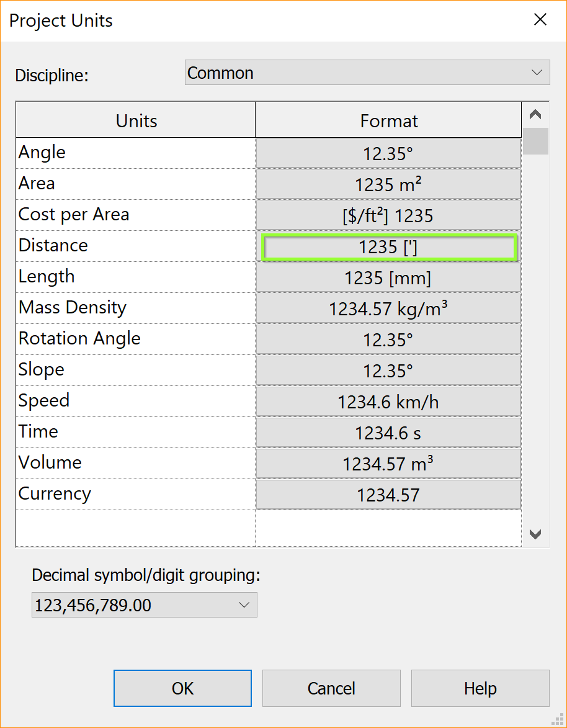Open Help for Project Units
The image size is (567, 728).
(480, 688)
